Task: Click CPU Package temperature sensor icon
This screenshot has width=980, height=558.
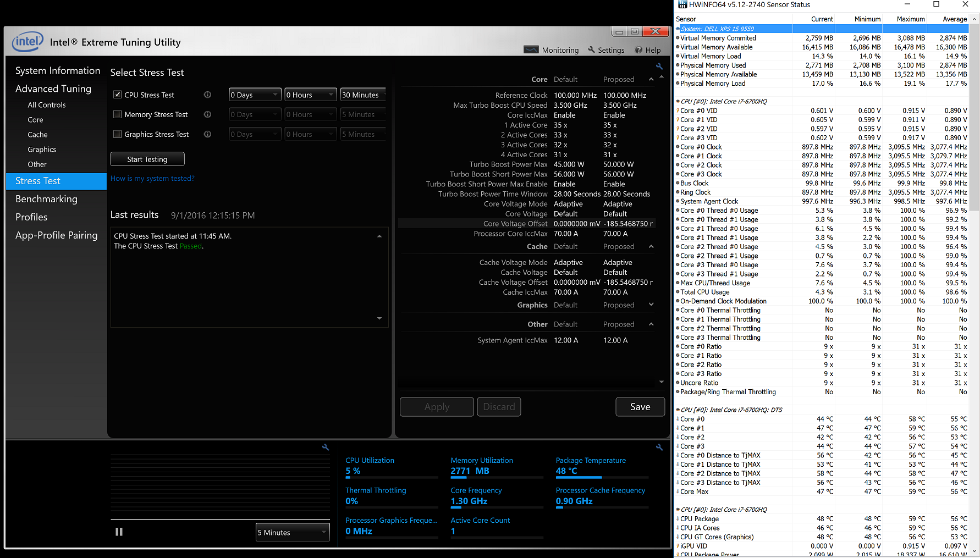Action: 678,518
